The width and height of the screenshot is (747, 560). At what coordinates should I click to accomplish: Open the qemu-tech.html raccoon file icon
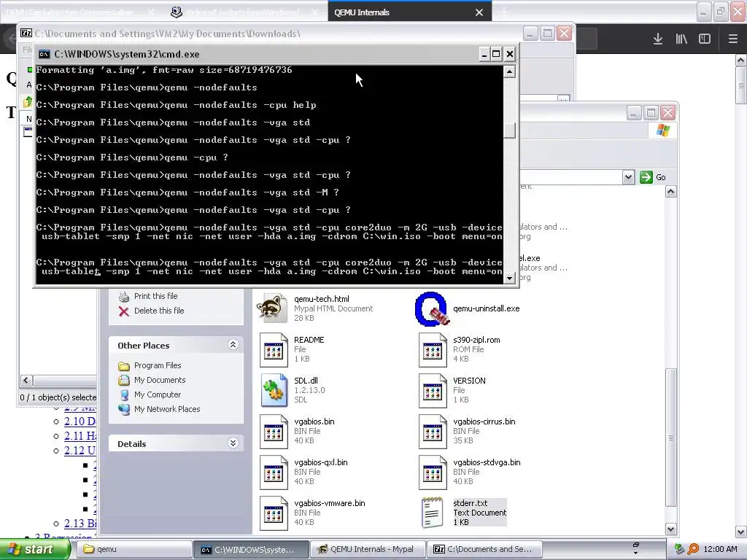tap(271, 308)
